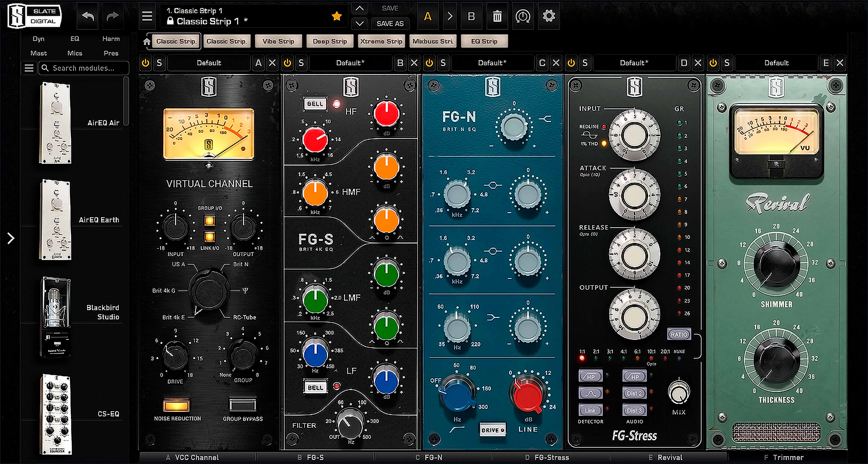Remove module in slot C with X

coord(556,63)
